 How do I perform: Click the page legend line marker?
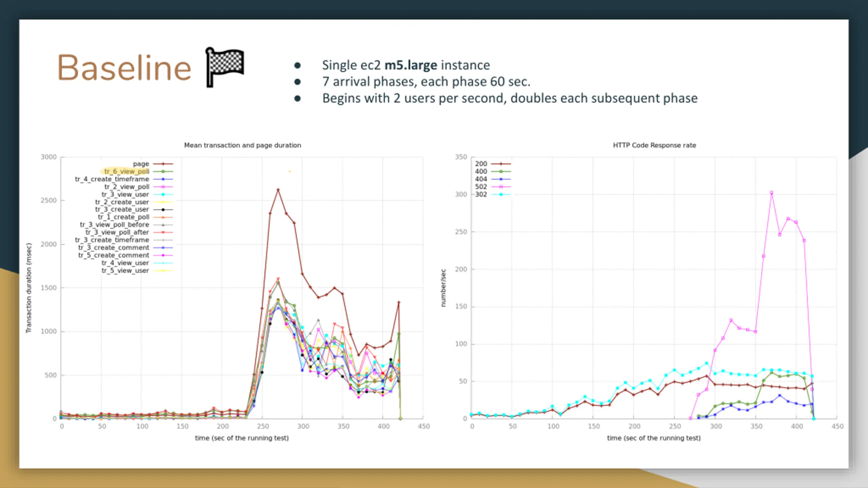pos(163,164)
